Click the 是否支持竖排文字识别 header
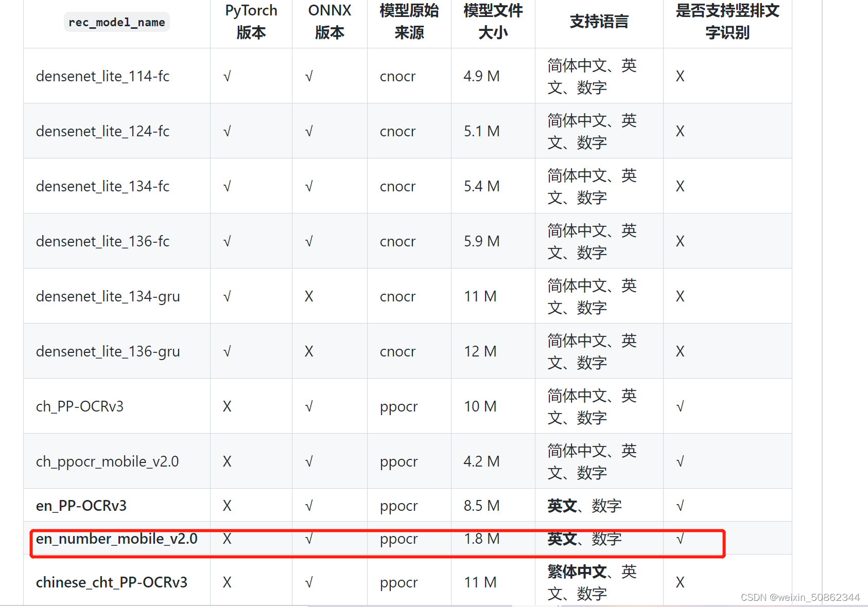 727,22
